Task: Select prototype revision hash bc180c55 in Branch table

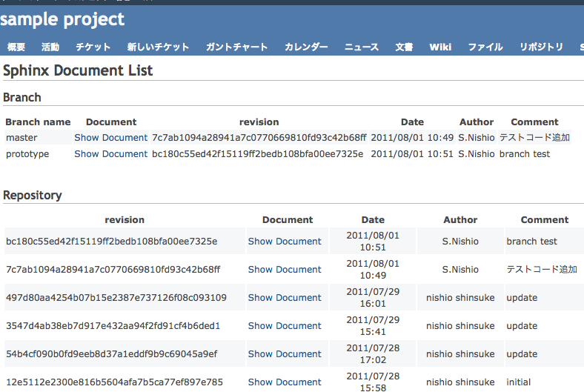Action: coord(257,154)
